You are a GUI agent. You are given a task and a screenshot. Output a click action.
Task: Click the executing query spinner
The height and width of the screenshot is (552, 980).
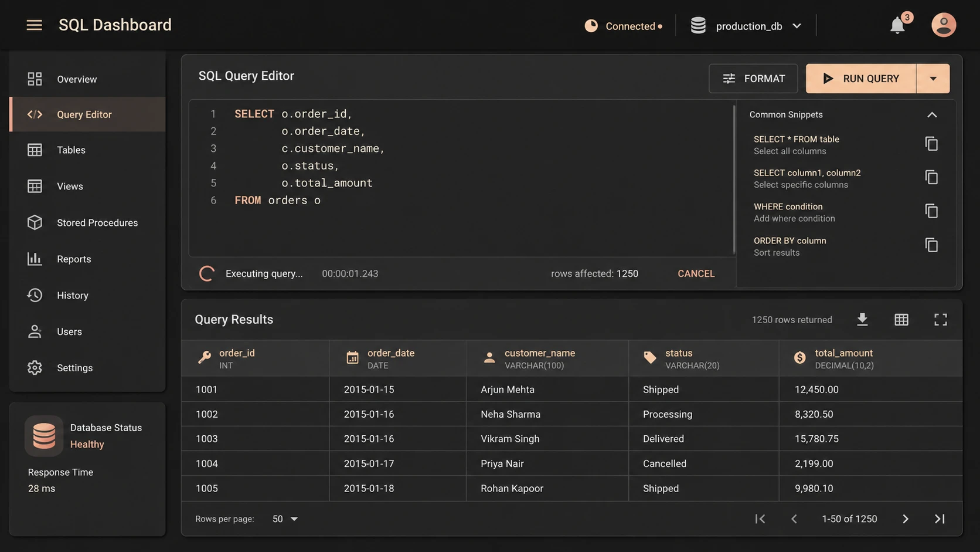point(207,273)
